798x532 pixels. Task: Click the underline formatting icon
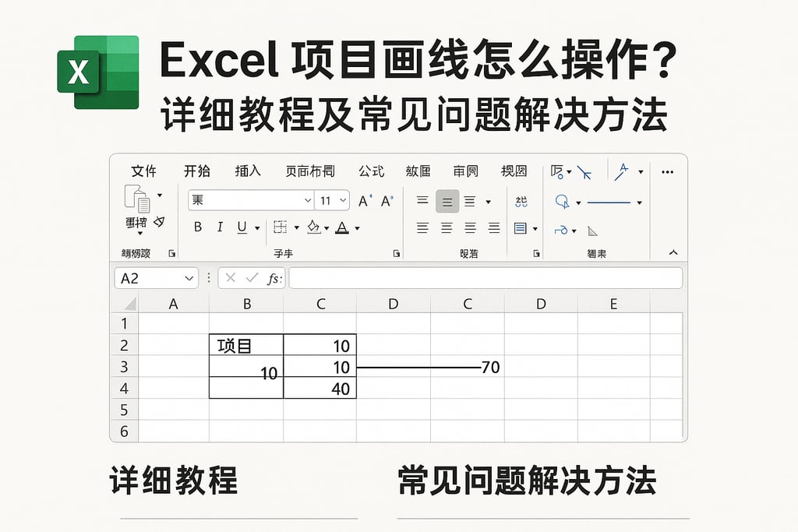click(241, 227)
